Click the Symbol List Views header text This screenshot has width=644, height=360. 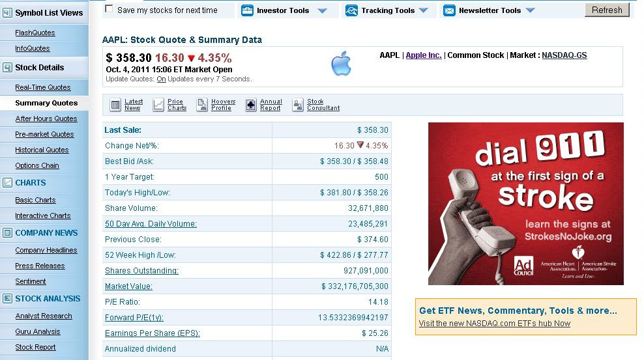click(x=49, y=13)
